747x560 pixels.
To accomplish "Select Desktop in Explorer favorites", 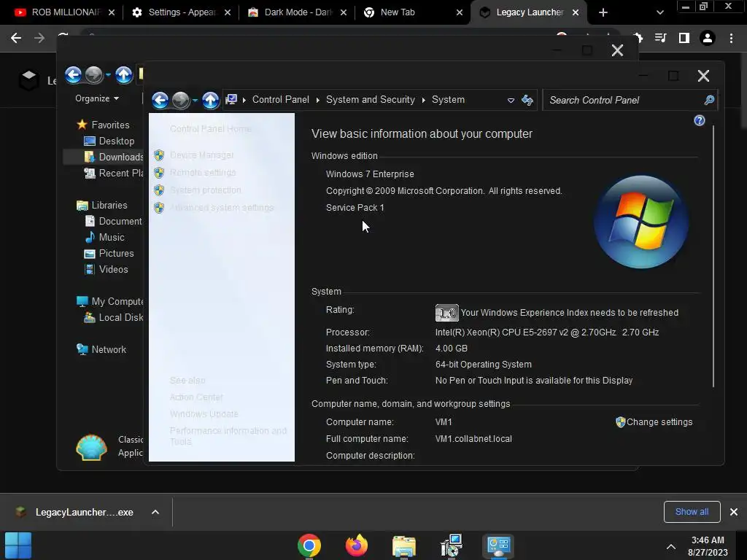I will coord(109,141).
